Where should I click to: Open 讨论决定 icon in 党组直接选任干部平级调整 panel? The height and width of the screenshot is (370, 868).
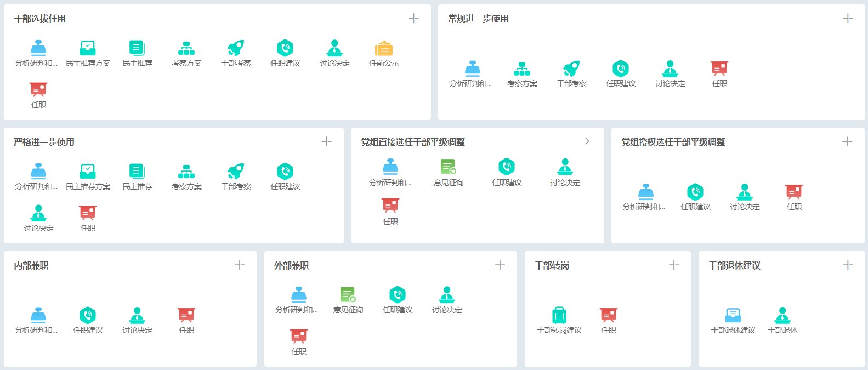tap(565, 167)
